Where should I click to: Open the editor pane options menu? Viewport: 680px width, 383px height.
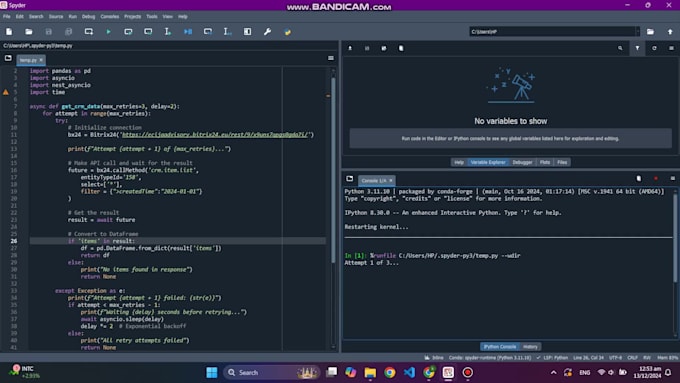(331, 58)
